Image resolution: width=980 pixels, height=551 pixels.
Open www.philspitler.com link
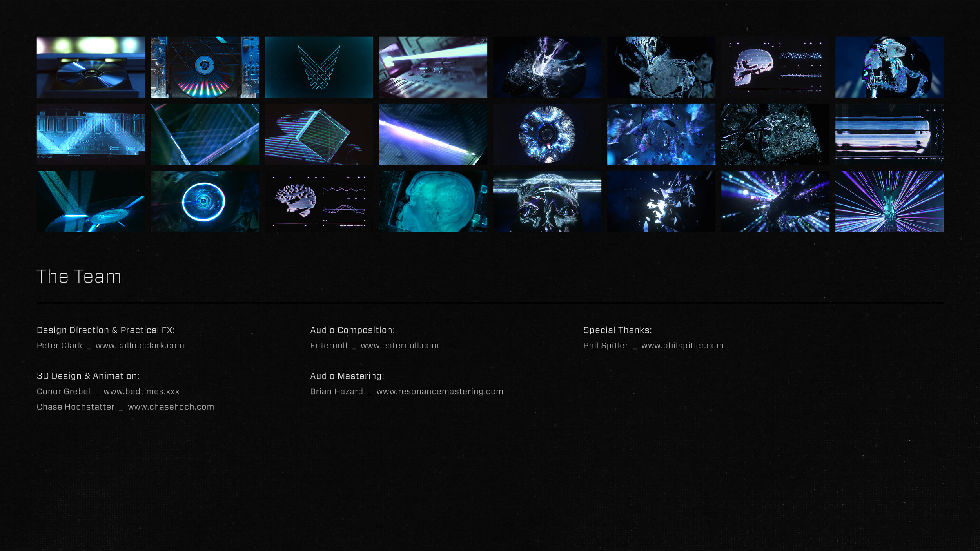682,345
